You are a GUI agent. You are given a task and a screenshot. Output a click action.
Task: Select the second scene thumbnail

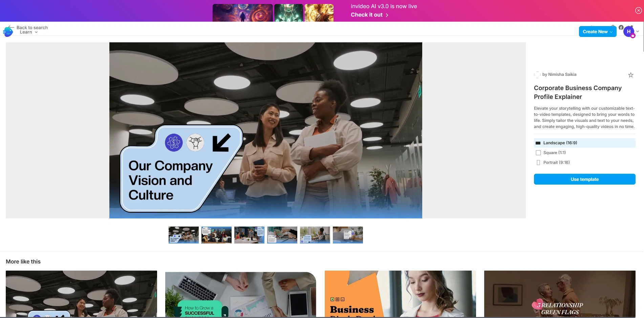pyautogui.click(x=216, y=235)
